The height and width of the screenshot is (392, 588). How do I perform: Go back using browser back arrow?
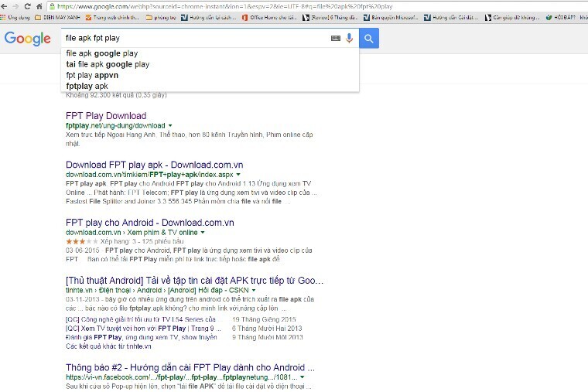click(6, 5)
